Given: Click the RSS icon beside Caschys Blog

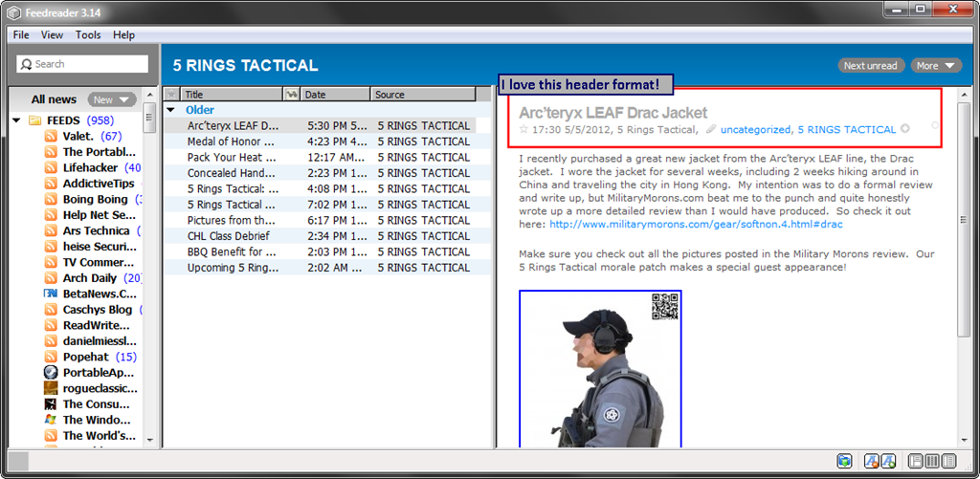Looking at the screenshot, I should [x=52, y=309].
